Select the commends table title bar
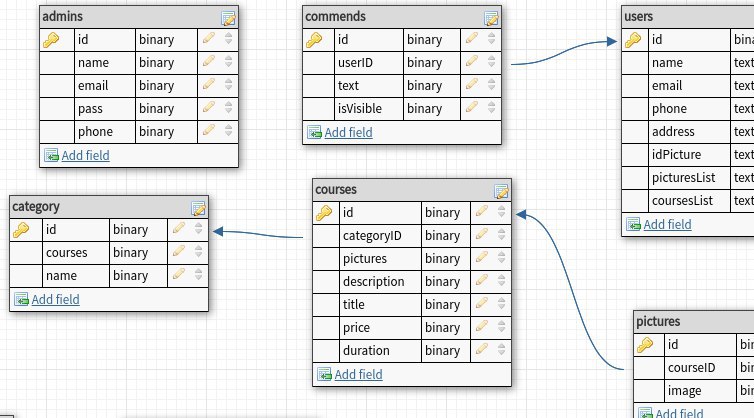 click(x=402, y=17)
